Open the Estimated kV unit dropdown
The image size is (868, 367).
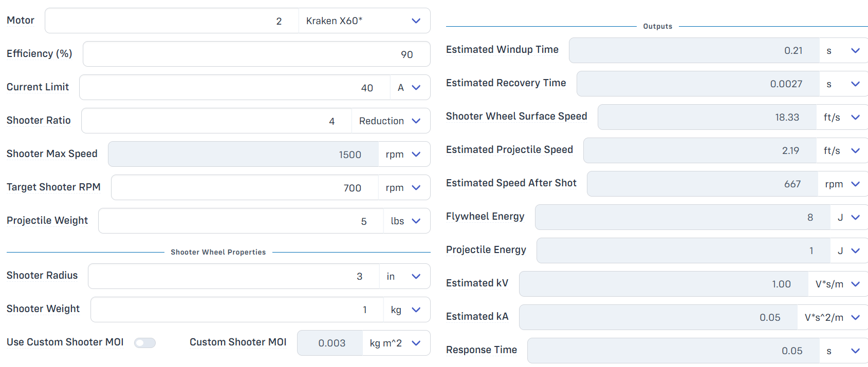point(838,284)
